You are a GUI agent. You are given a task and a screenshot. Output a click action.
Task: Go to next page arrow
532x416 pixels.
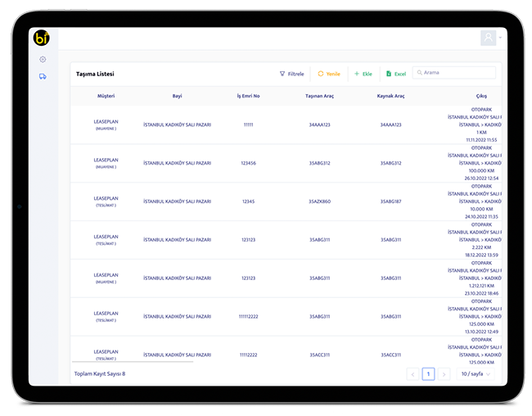(444, 374)
